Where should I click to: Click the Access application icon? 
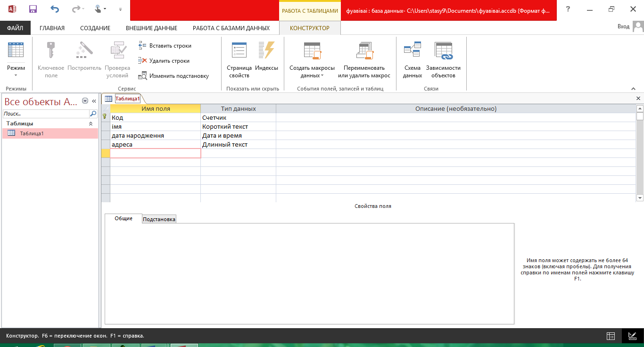coord(12,9)
